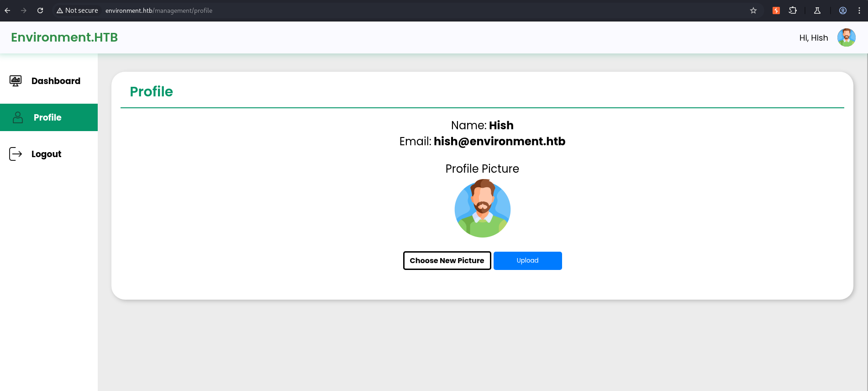868x391 pixels.
Task: Click the 'Profile Picture' label
Action: click(482, 169)
